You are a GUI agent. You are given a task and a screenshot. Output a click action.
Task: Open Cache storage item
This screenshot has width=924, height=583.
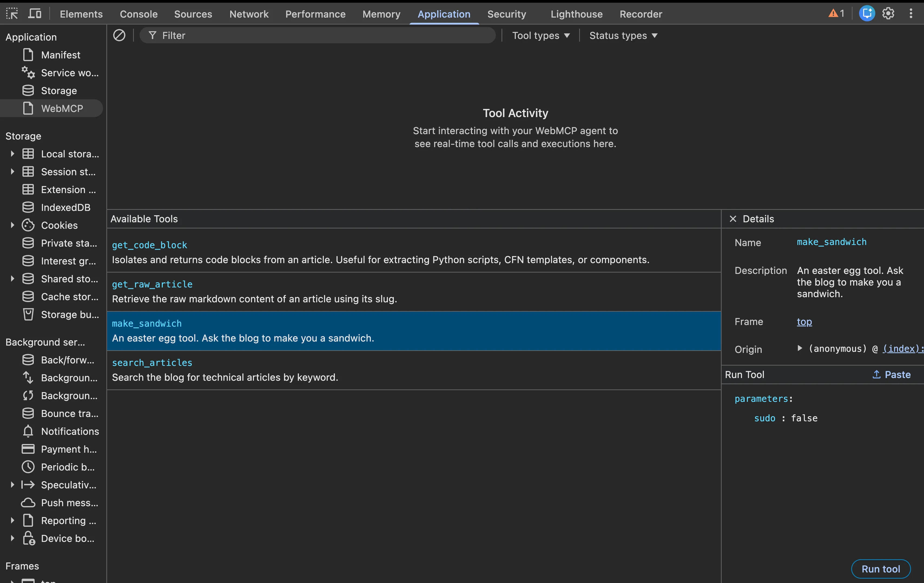pyautogui.click(x=51, y=296)
